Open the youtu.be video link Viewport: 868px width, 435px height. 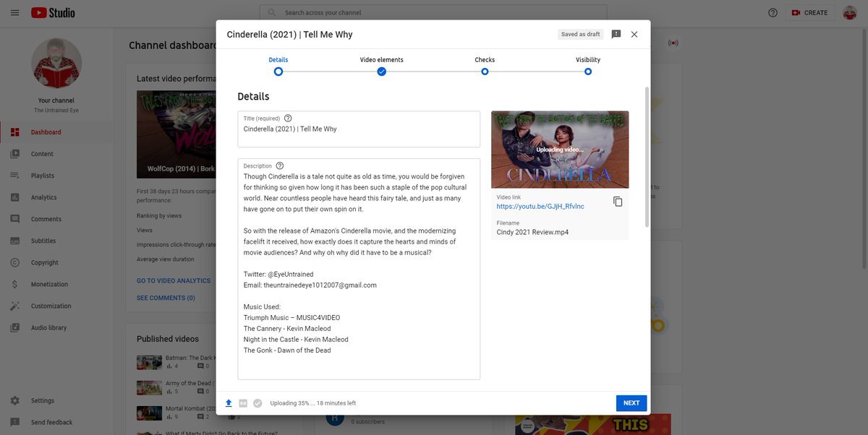pos(540,207)
